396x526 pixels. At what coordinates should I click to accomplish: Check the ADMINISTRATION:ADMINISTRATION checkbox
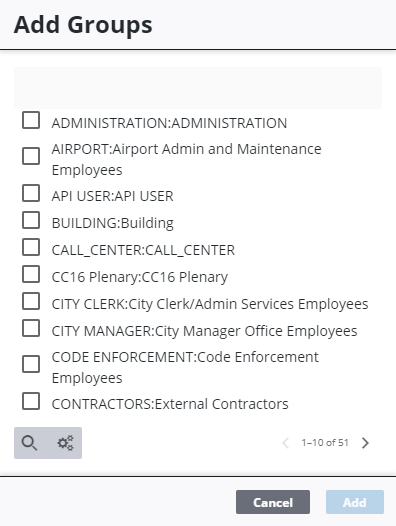point(31,120)
